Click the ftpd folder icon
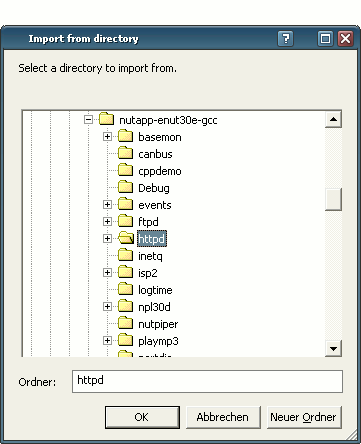 tap(126, 221)
